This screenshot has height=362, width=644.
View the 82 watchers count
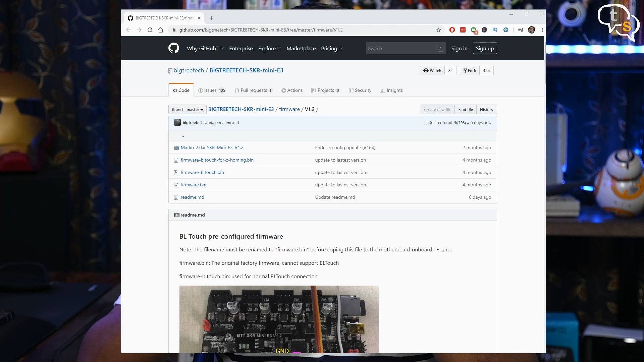(450, 70)
